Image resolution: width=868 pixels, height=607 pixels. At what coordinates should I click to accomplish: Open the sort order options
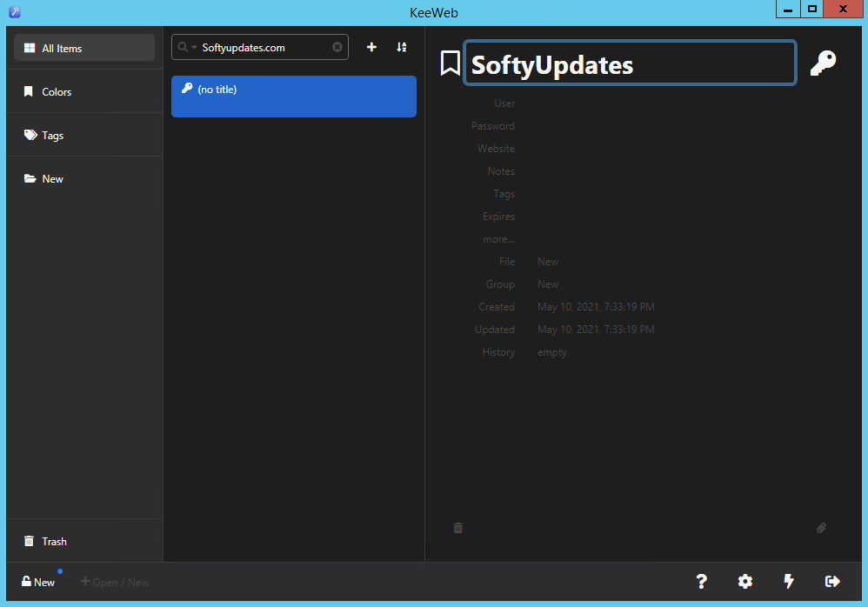coord(401,47)
